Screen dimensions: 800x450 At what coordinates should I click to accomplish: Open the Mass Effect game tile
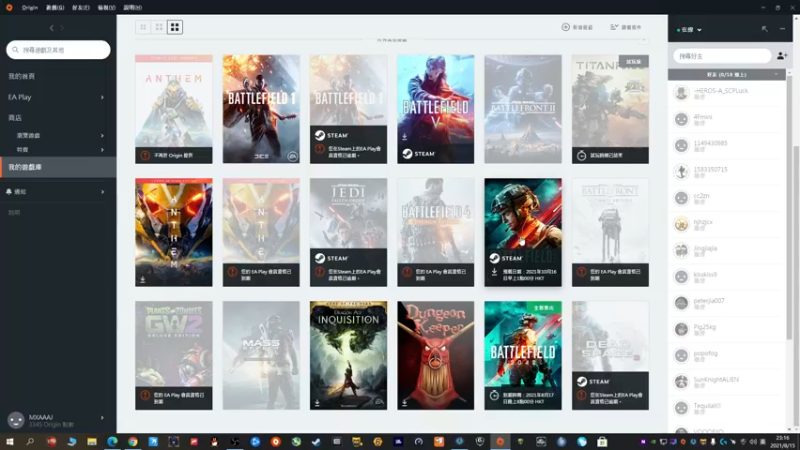[261, 355]
